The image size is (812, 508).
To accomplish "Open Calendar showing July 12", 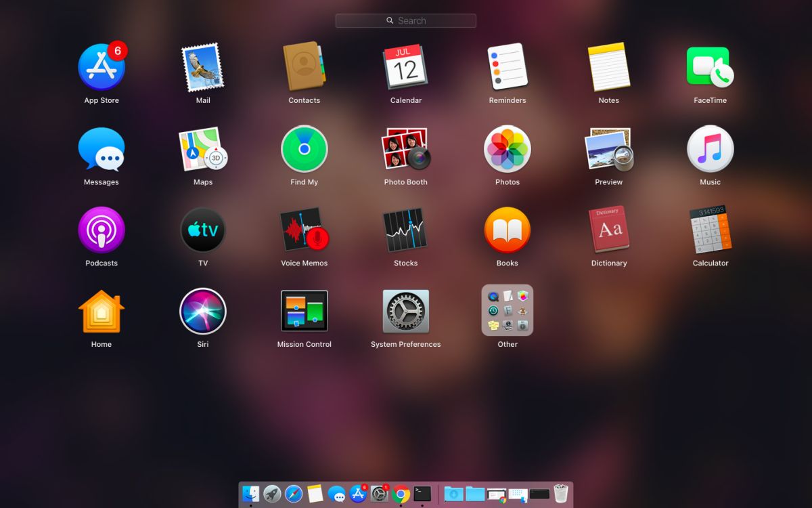I will (406, 66).
